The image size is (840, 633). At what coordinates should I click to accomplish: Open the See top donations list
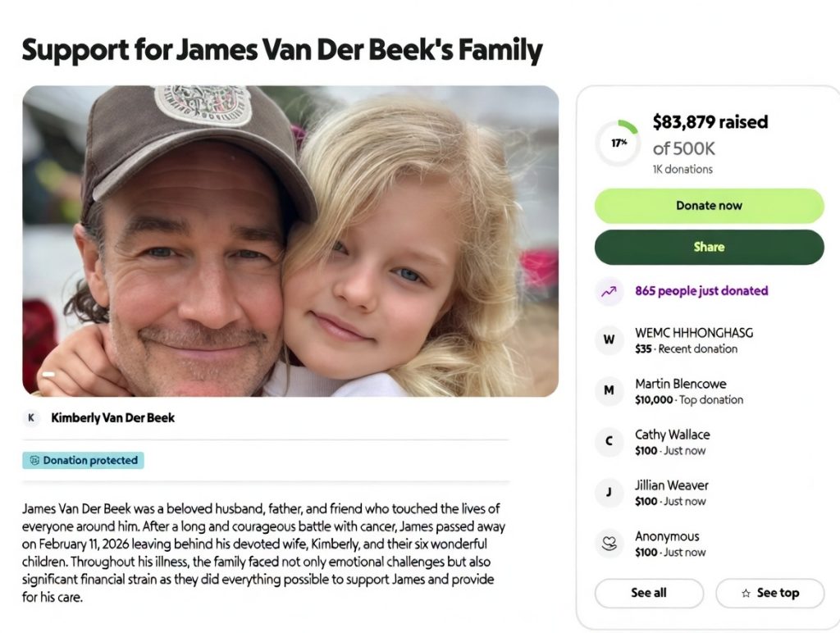769,593
